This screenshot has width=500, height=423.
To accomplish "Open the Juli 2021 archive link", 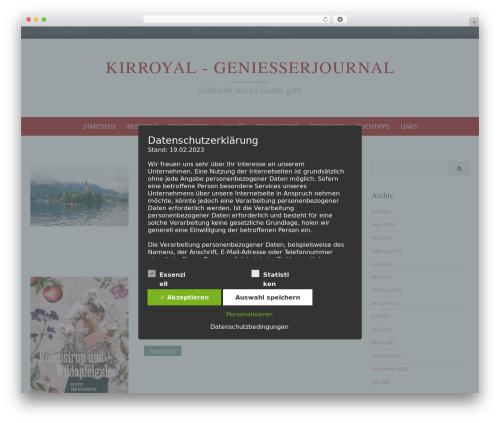I will click(x=380, y=317).
